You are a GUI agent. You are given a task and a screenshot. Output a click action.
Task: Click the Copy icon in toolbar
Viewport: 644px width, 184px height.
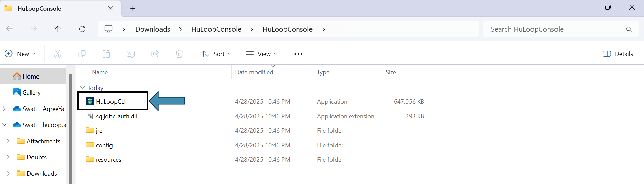click(82, 54)
